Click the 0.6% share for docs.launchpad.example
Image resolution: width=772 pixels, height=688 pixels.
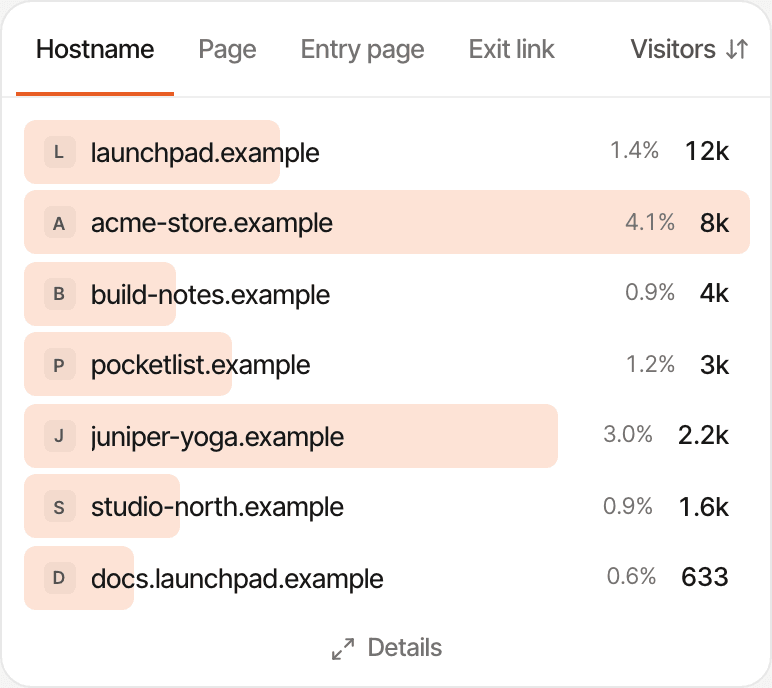coord(631,576)
